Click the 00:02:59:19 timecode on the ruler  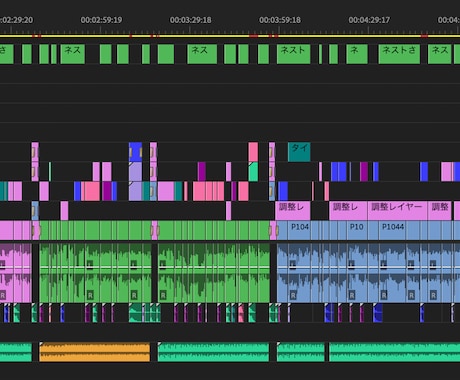tap(101, 20)
